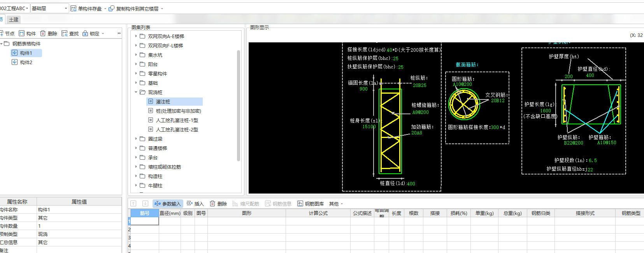The width and height of the screenshot is (644, 253).
Task: Select the 墙柱或砌体拉筋 folder
Action: coord(165,167)
